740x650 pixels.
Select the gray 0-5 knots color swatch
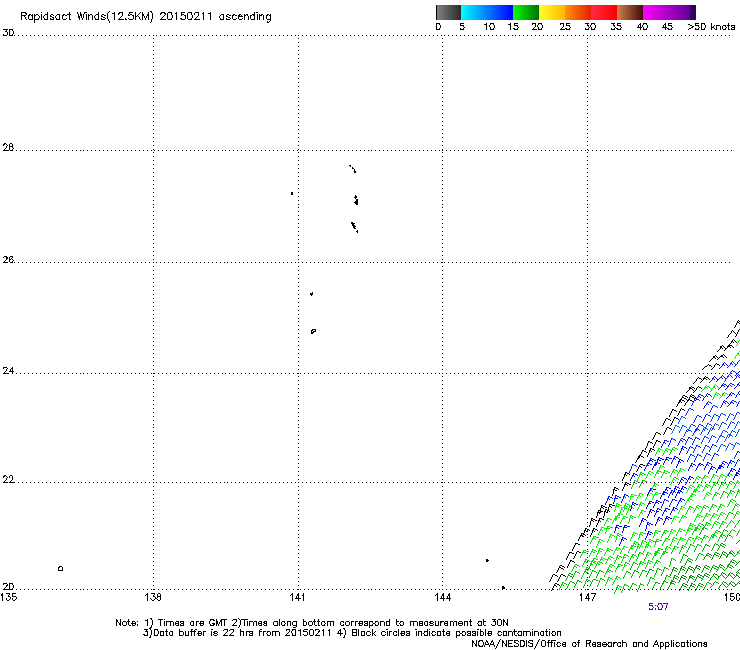pos(448,12)
